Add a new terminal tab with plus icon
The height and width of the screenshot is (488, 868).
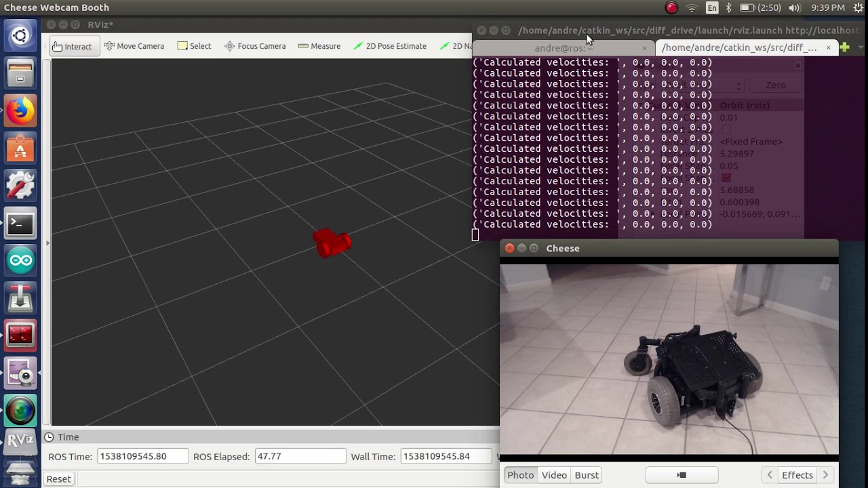tap(844, 47)
